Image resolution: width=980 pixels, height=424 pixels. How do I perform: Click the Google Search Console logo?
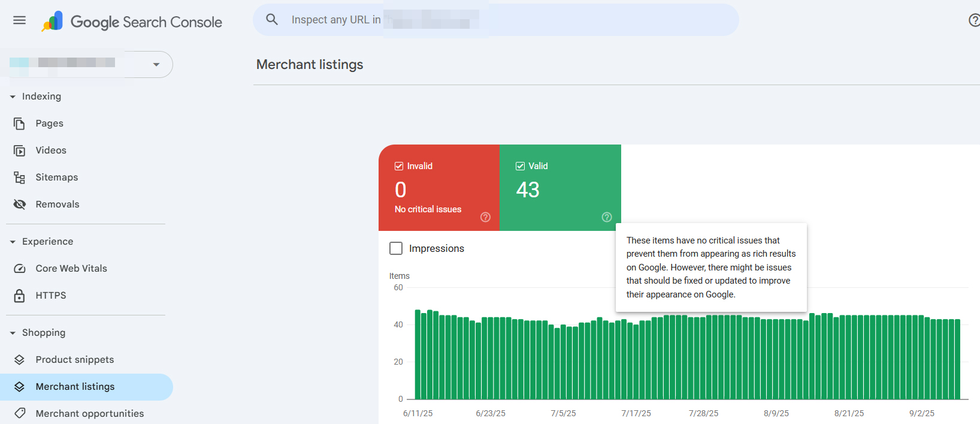(53, 22)
